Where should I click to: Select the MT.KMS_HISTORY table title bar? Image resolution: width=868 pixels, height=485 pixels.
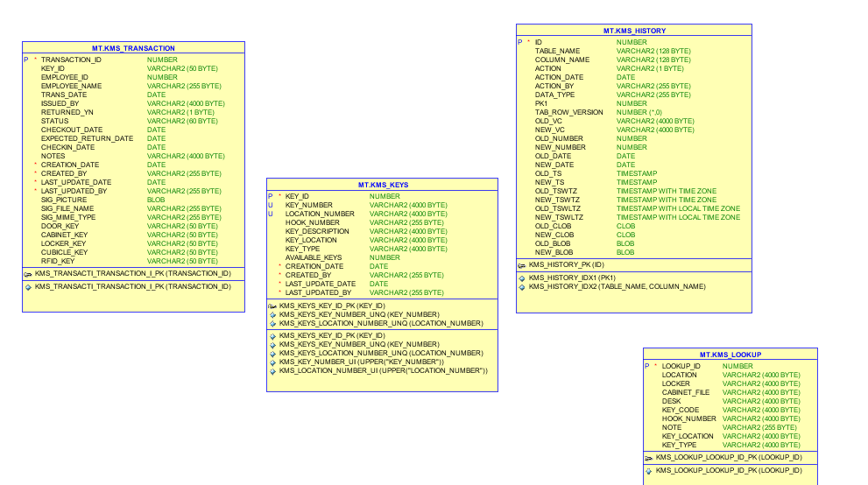pos(634,31)
